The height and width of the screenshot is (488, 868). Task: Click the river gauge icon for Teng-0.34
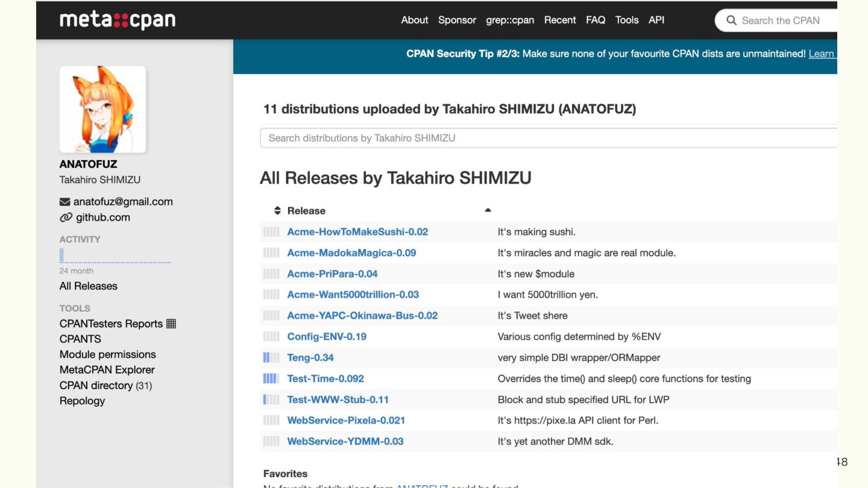click(x=271, y=358)
